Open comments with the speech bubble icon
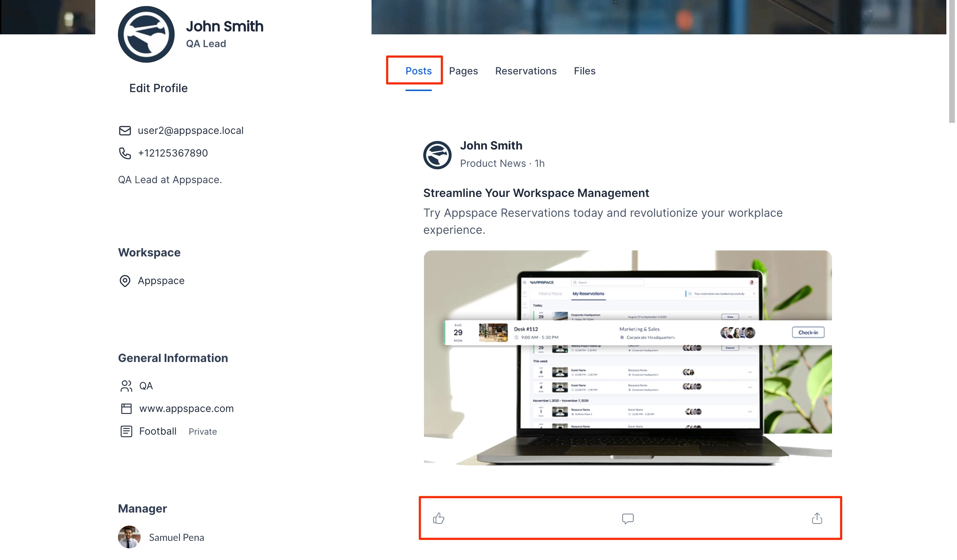Image resolution: width=957 pixels, height=560 pixels. 628,519
